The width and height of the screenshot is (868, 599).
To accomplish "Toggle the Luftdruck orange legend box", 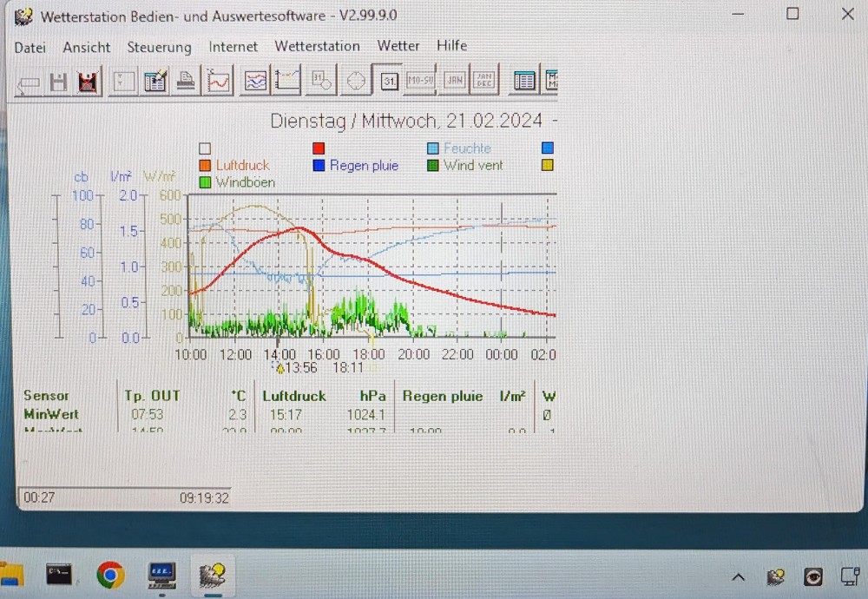I will pyautogui.click(x=205, y=165).
